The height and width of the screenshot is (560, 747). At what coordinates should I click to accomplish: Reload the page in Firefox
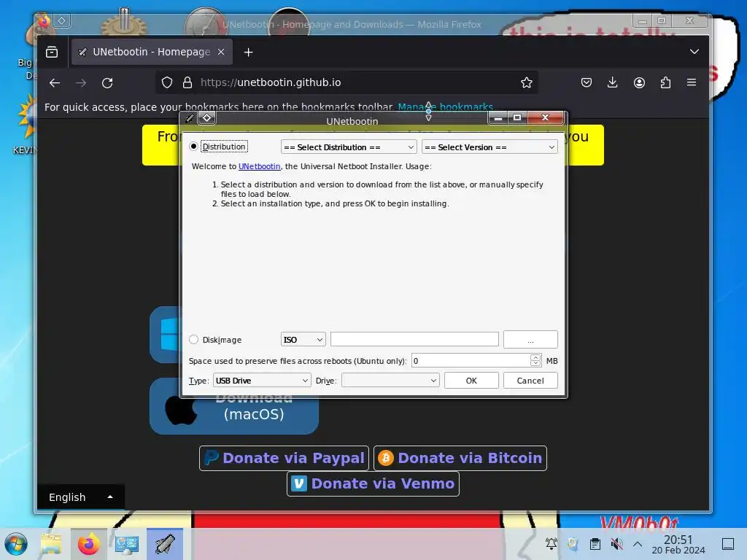click(x=107, y=83)
